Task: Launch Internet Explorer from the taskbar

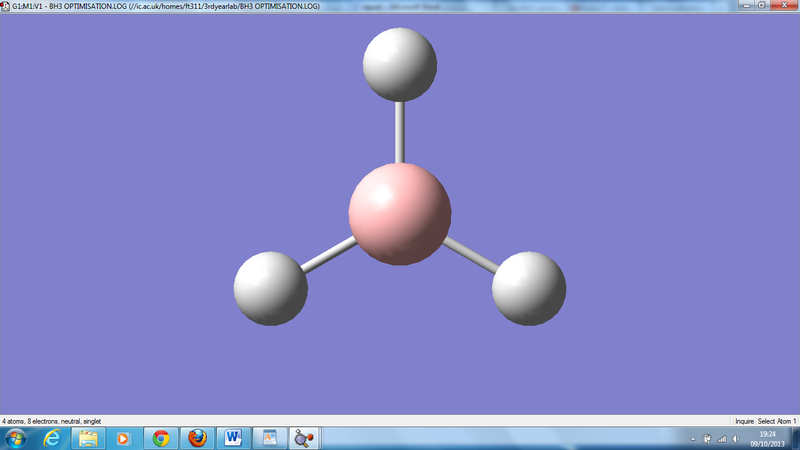Action: (52, 438)
